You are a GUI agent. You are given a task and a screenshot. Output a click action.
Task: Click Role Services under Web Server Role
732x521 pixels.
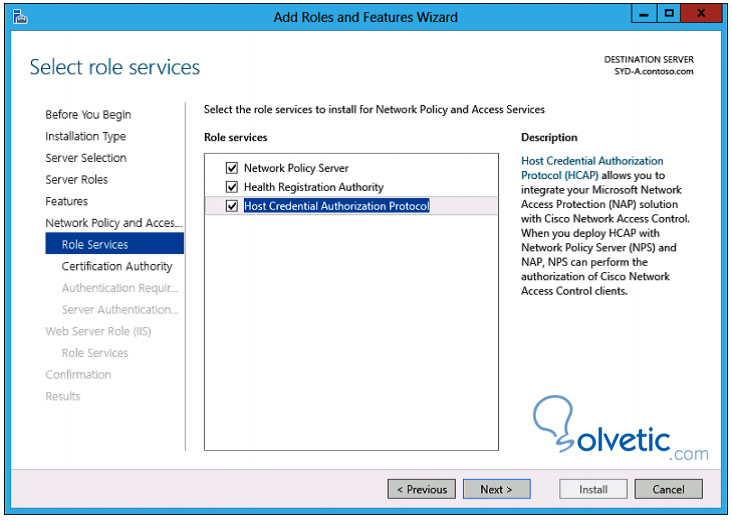(95, 353)
